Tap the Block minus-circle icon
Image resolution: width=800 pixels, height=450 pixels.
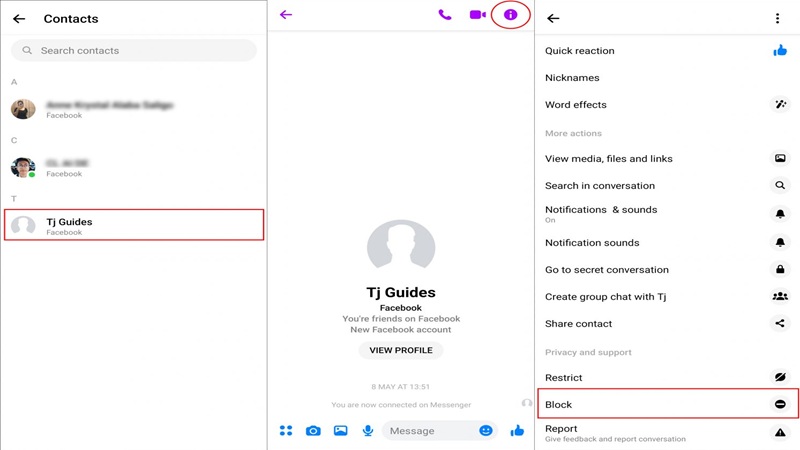[780, 404]
